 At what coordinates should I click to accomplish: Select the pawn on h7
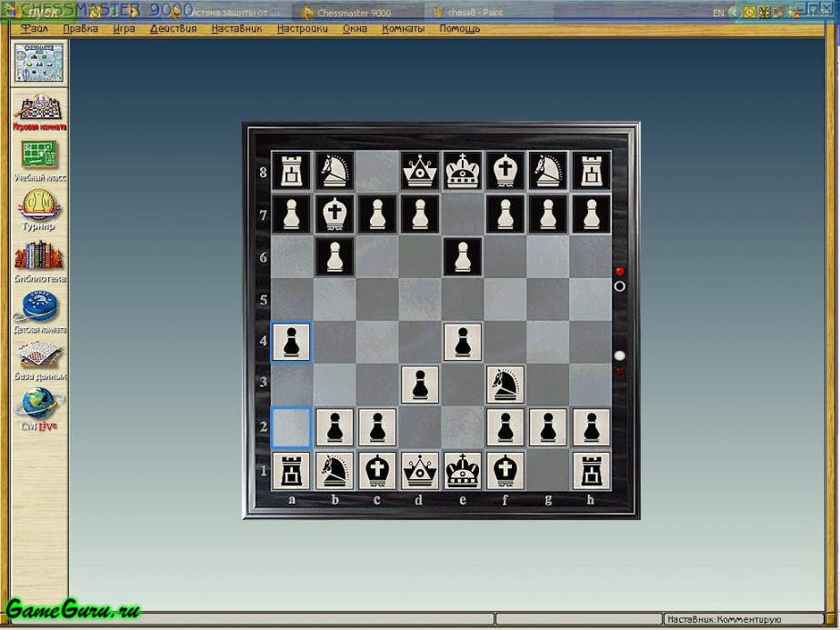click(x=592, y=214)
